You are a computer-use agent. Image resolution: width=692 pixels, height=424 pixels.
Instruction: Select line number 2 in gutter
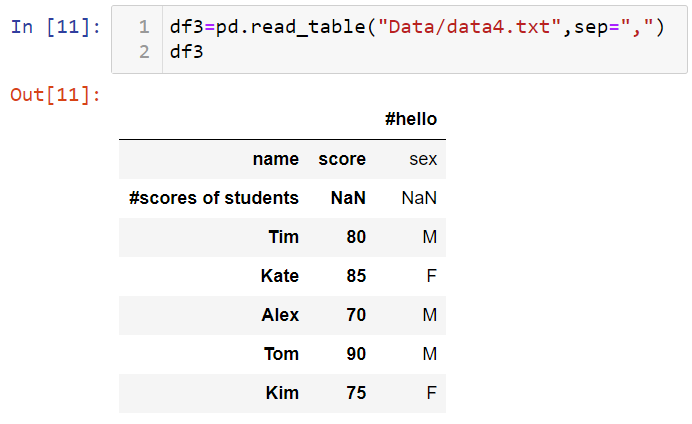point(144,52)
